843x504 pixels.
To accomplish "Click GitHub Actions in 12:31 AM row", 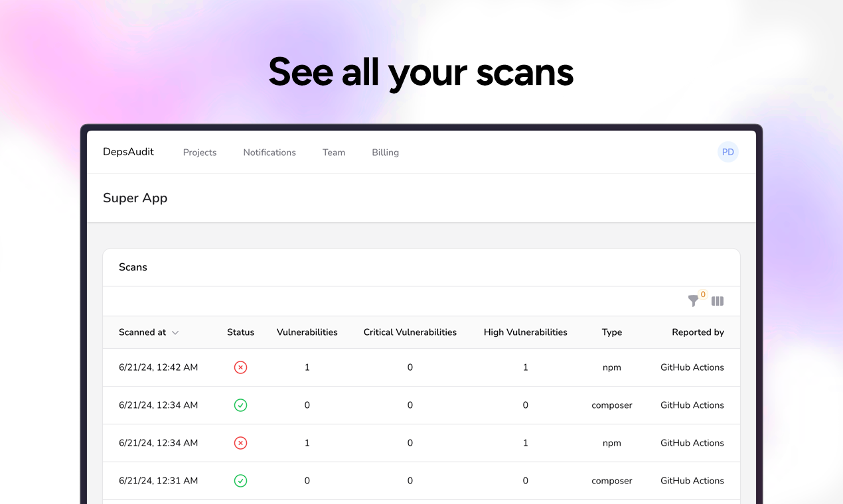I will tap(692, 481).
